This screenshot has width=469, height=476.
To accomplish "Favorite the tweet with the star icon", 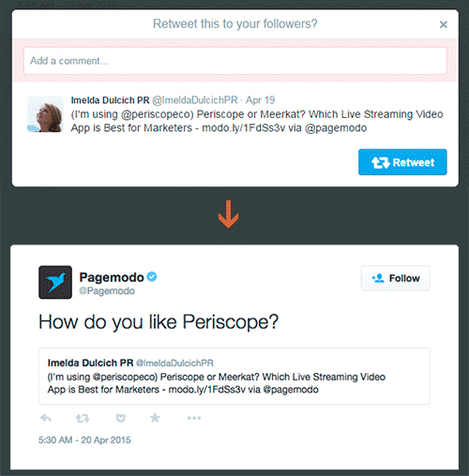I will click(155, 418).
